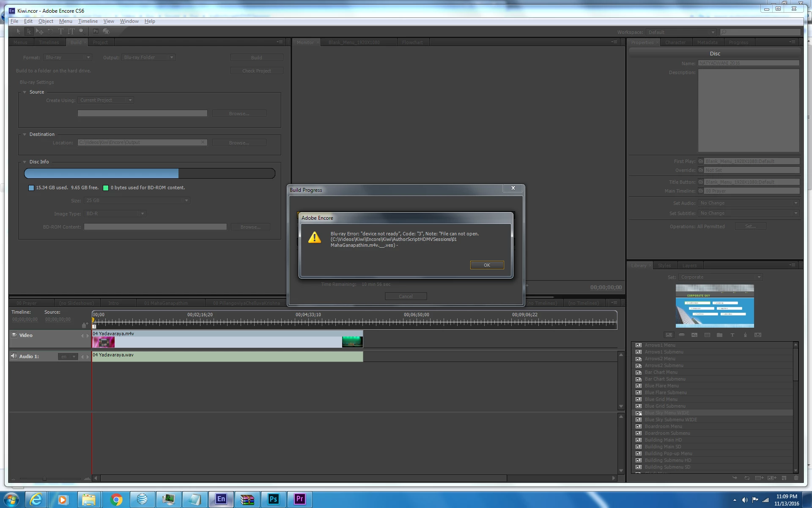The height and width of the screenshot is (508, 812).
Task: Select Blue Flare Menu in Library list
Action: 661,386
